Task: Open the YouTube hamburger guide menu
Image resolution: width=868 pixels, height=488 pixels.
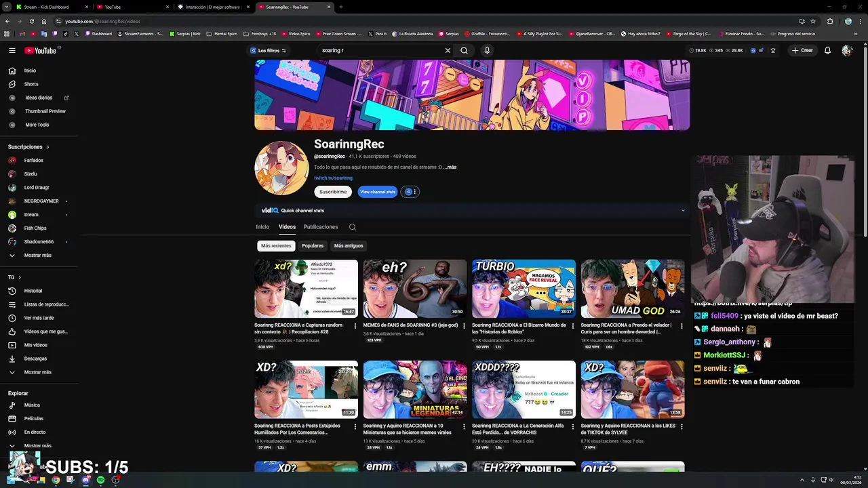Action: pos(12,50)
